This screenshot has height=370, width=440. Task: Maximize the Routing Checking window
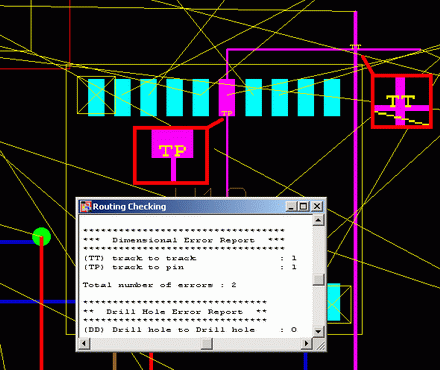click(303, 206)
